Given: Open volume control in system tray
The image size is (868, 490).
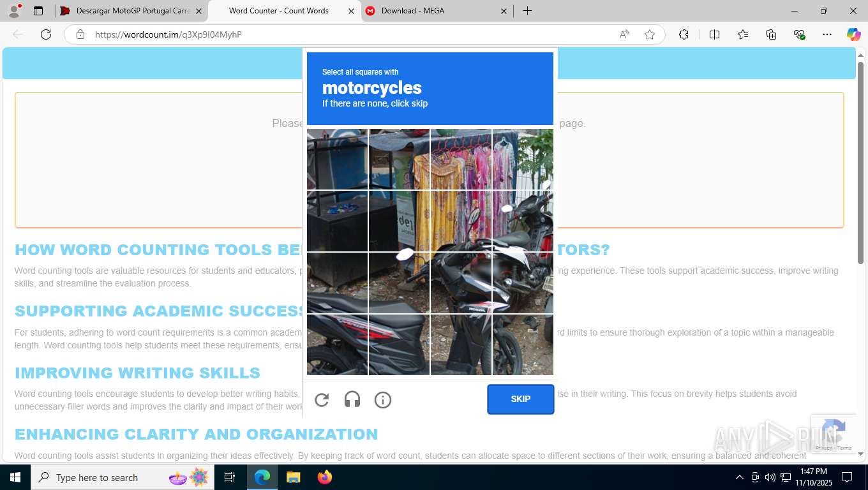Looking at the screenshot, I should tap(770, 477).
